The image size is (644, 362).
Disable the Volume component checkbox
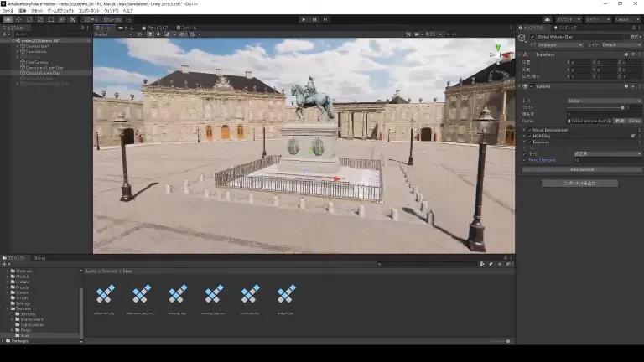532,86
